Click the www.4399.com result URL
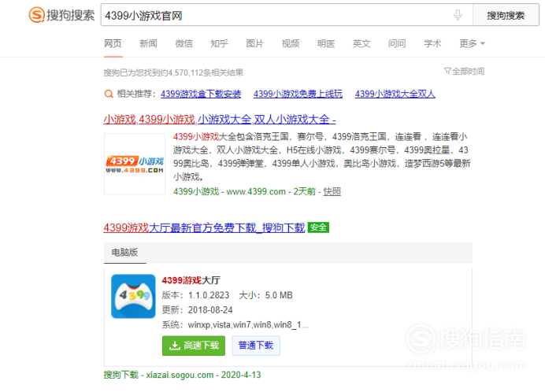The width and height of the screenshot is (545, 392). pyautogui.click(x=256, y=191)
